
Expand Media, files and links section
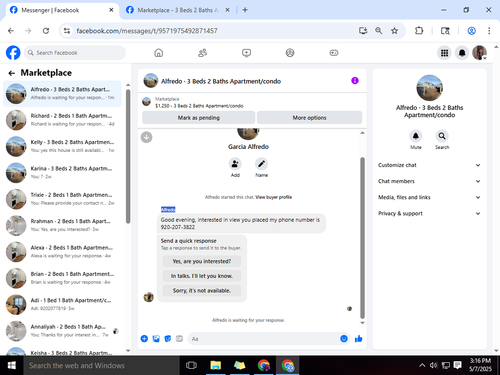(429, 197)
